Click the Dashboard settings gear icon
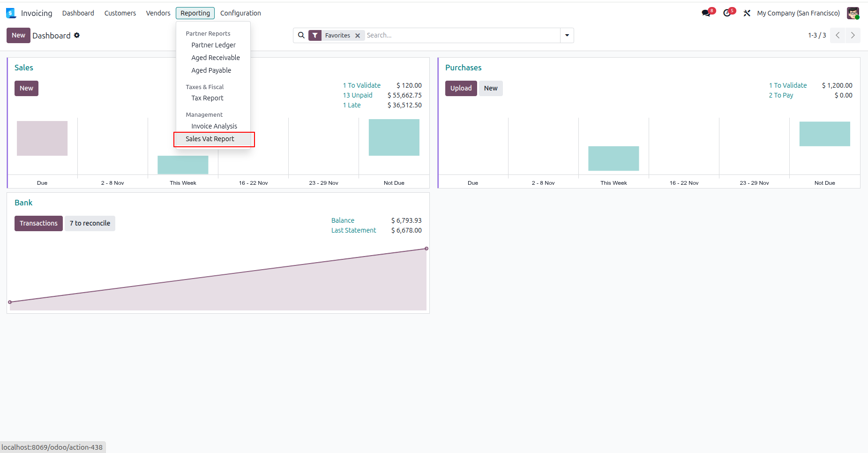Viewport: 868px width, 453px height. (x=77, y=35)
